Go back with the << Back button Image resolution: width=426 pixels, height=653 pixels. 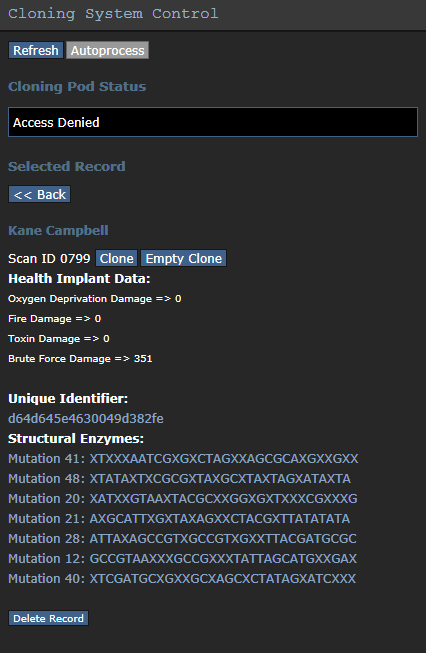[40, 194]
